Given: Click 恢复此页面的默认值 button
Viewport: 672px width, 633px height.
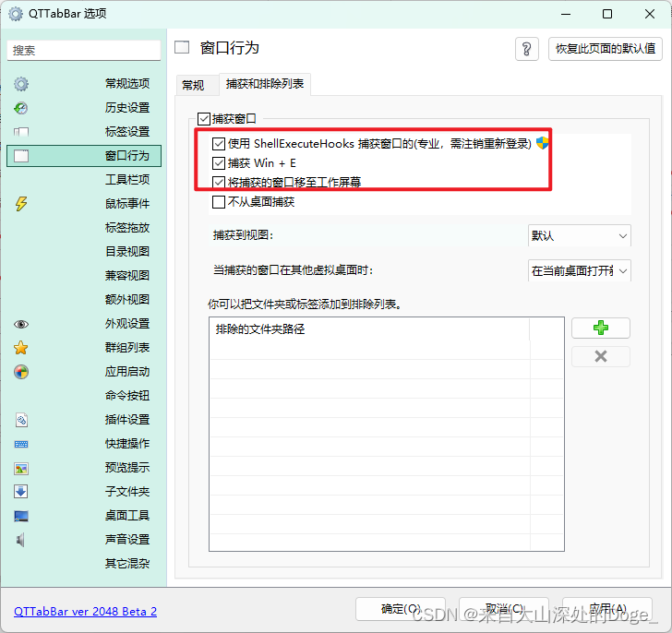Looking at the screenshot, I should click(x=606, y=49).
